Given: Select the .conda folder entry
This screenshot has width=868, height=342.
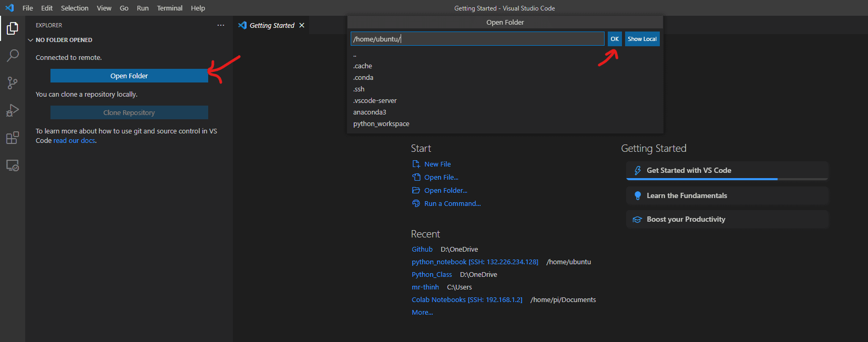Looking at the screenshot, I should pyautogui.click(x=505, y=78).
